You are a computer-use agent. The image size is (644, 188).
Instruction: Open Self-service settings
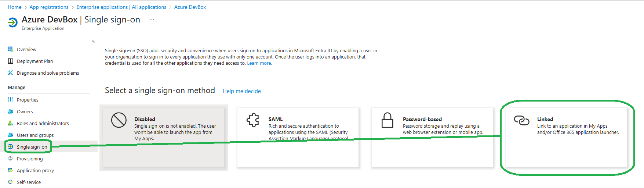(x=29, y=182)
